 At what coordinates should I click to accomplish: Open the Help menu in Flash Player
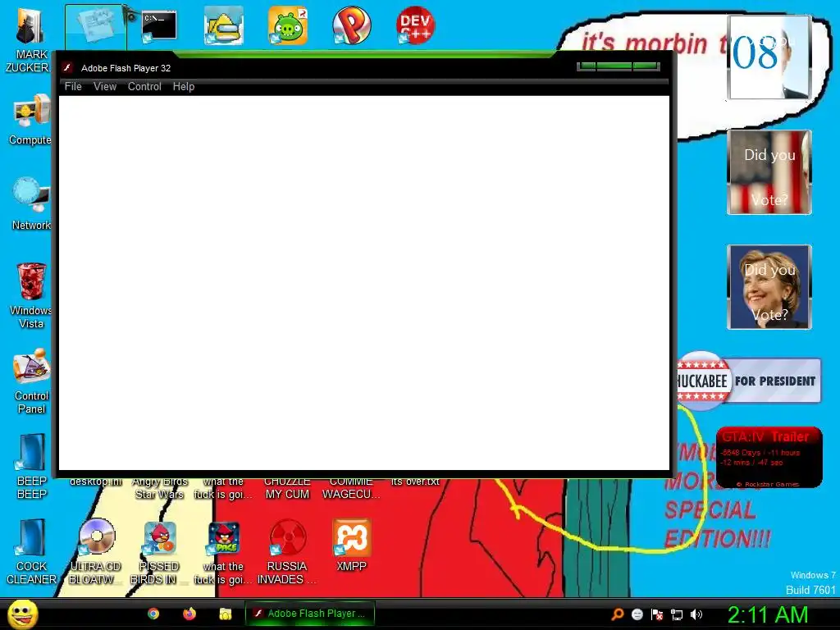pyautogui.click(x=183, y=86)
